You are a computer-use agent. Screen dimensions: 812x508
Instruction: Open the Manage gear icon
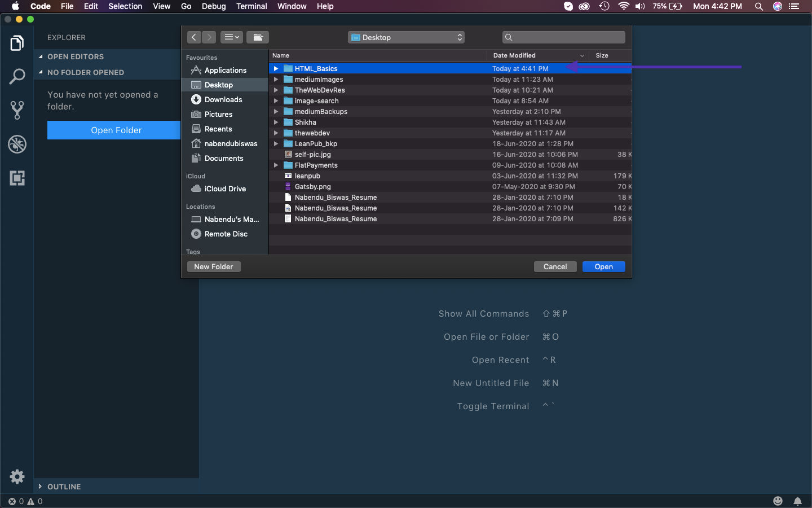(x=17, y=477)
